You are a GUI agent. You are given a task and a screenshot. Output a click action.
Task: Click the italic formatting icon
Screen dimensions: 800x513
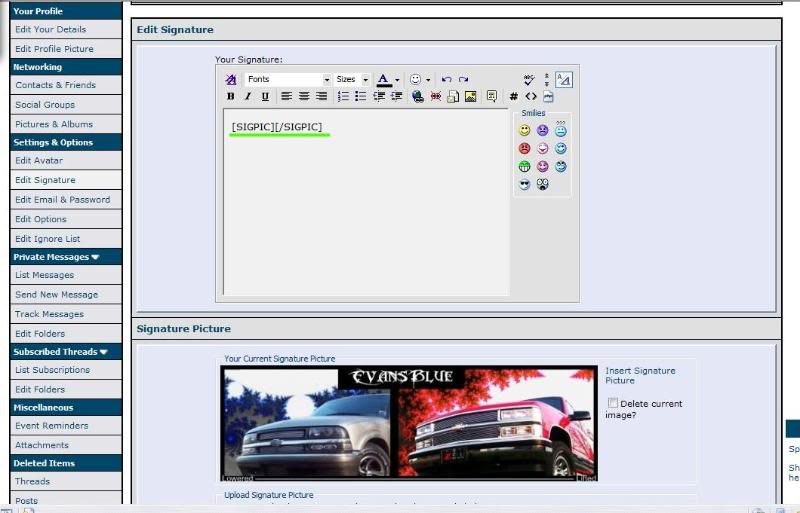(247, 97)
